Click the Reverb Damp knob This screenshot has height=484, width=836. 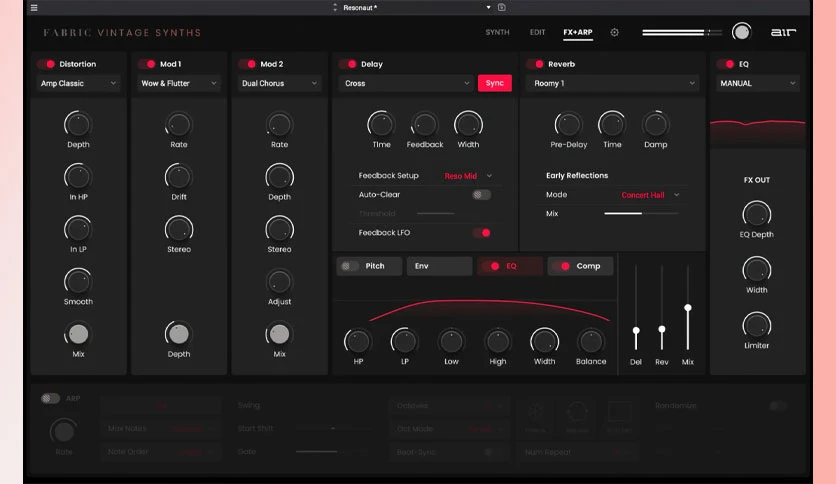click(x=655, y=125)
